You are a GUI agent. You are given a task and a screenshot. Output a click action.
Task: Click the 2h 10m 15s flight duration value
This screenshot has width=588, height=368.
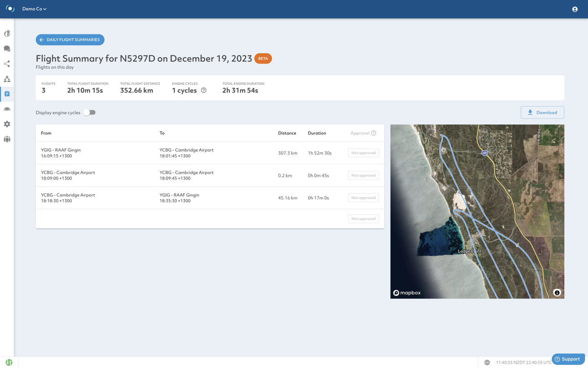[85, 90]
